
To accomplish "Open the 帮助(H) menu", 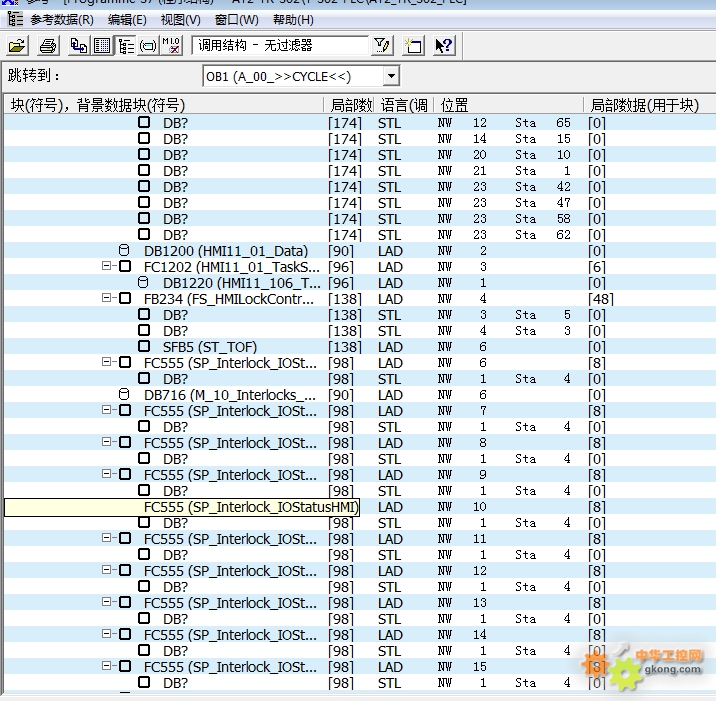I will [x=293, y=20].
